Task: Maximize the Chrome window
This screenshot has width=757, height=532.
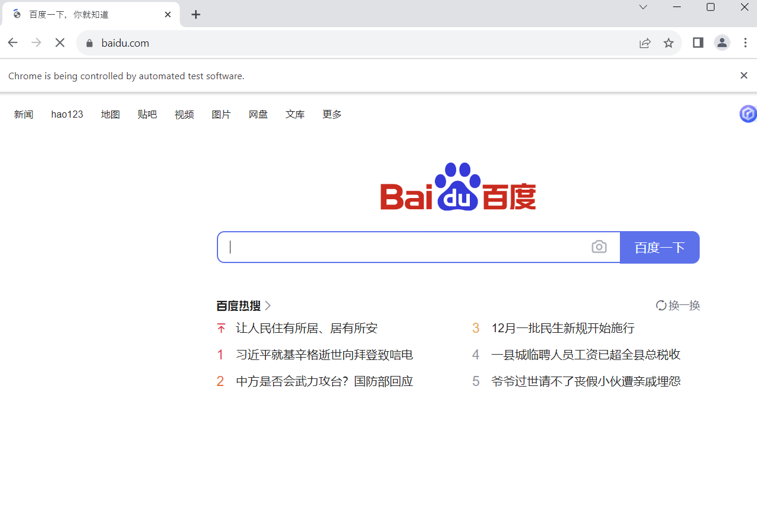Action: [x=711, y=7]
